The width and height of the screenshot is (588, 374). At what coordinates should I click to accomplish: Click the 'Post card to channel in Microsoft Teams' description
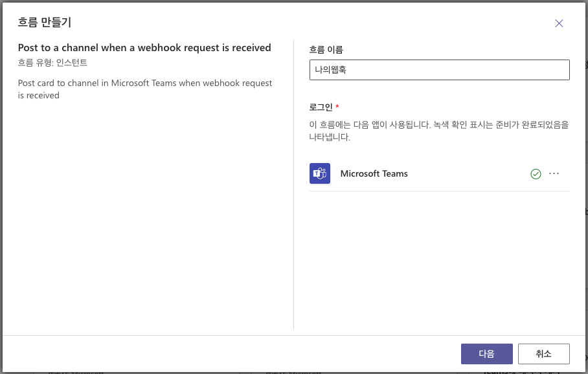[145, 89]
